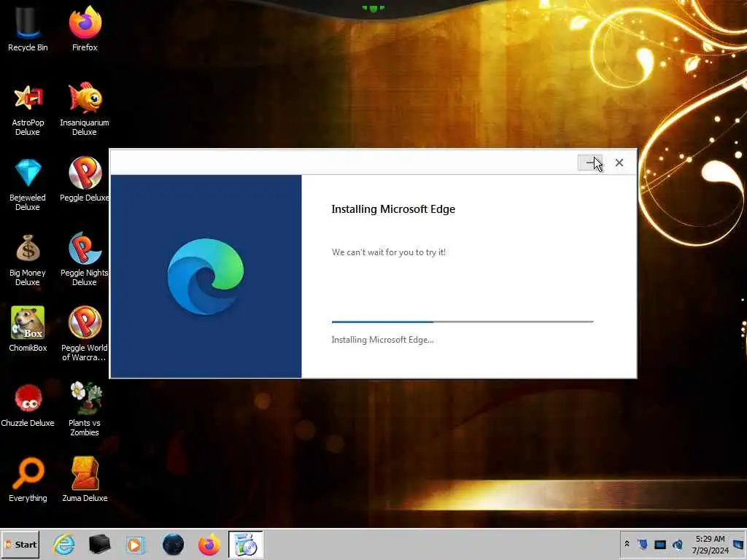Select the Bejeweled Deluxe diamond icon

coord(28,184)
